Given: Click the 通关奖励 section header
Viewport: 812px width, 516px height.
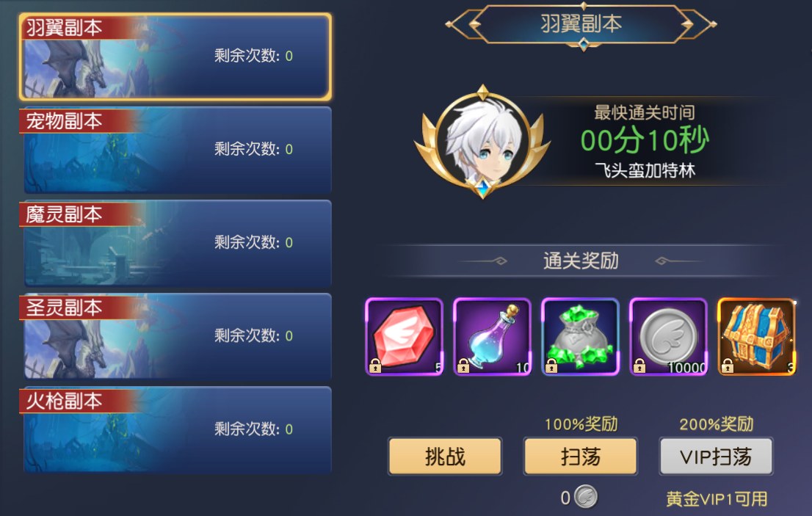Looking at the screenshot, I should click(x=581, y=261).
